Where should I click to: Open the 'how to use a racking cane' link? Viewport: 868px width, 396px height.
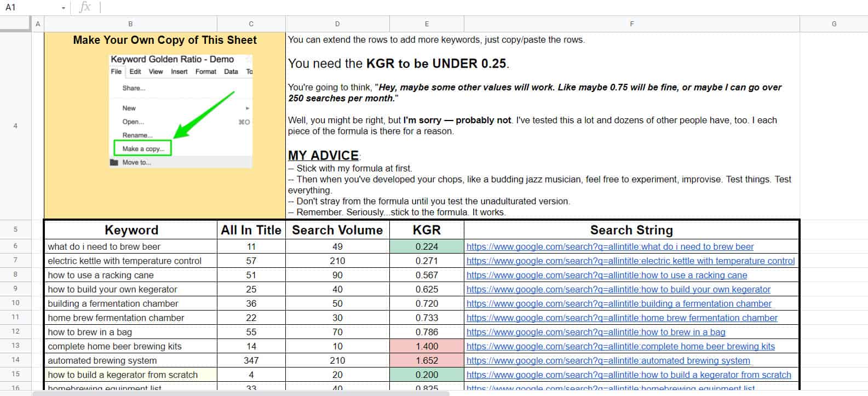[606, 276]
